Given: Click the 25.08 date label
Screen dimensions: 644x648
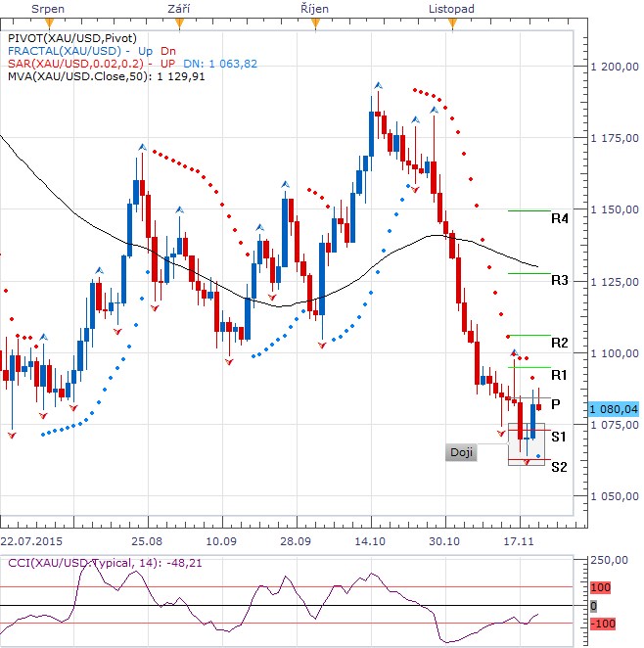Looking at the screenshot, I should coord(147,541).
